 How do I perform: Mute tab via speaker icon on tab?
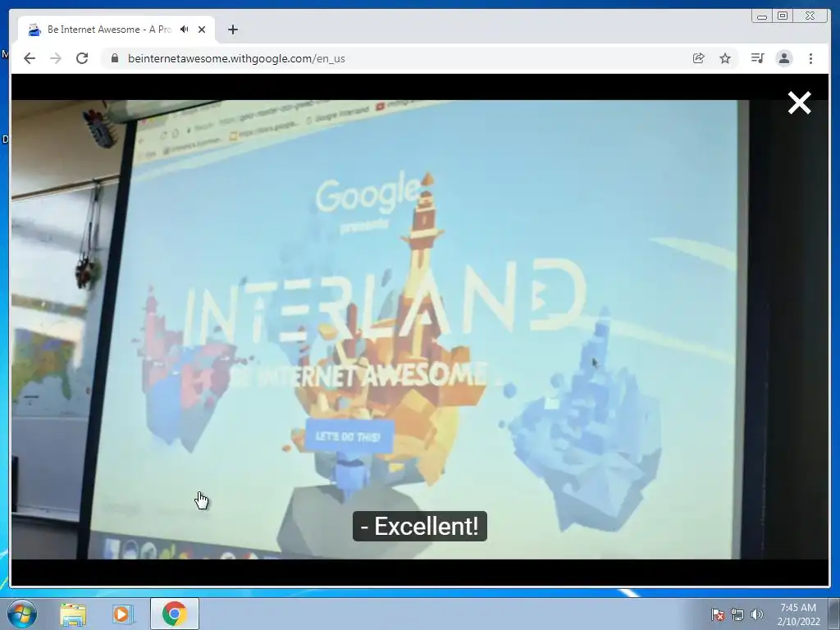point(185,30)
